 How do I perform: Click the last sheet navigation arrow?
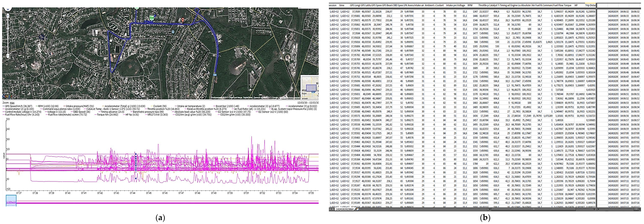333,209
